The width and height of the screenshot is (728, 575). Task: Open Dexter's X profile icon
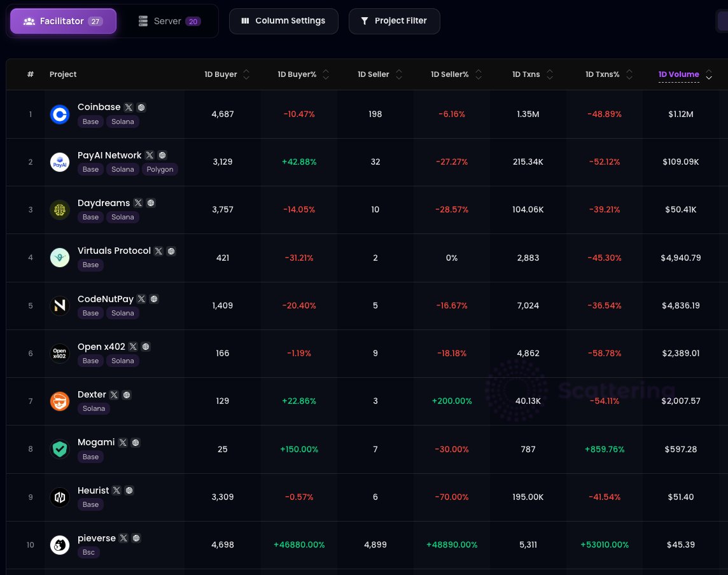pos(114,394)
